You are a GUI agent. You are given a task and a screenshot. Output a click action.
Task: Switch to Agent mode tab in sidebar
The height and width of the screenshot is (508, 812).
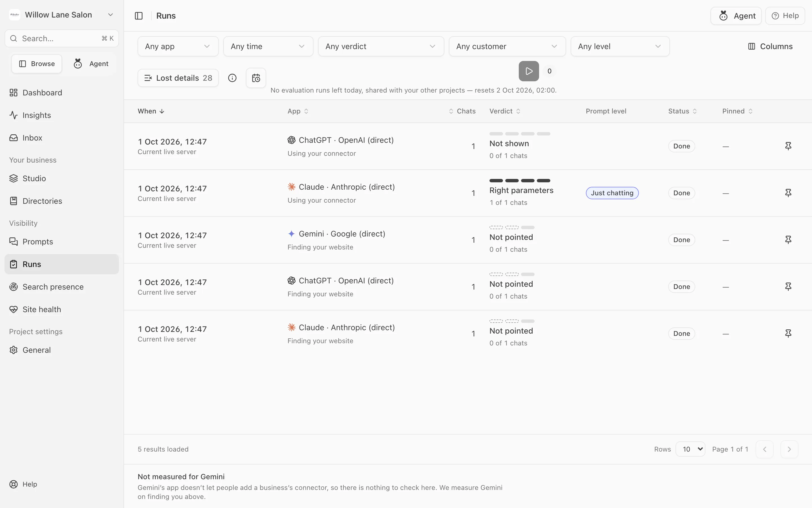tap(91, 64)
